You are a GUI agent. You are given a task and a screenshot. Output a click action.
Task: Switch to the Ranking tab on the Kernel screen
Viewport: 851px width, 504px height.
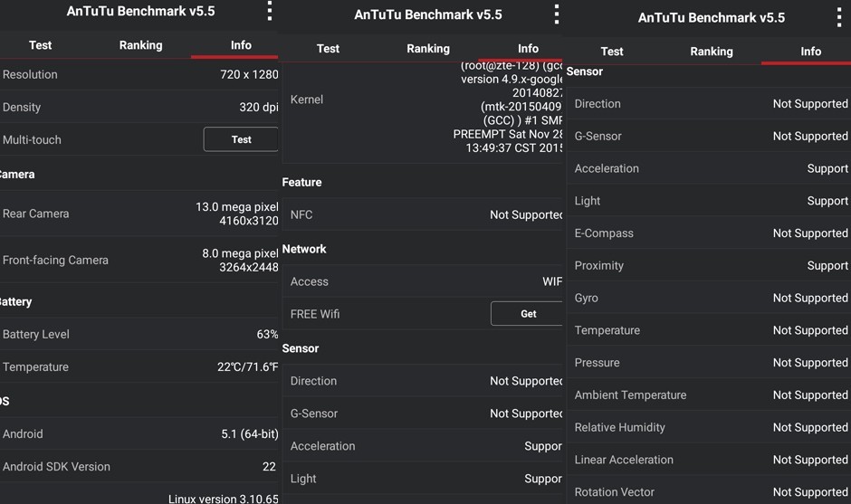click(427, 49)
